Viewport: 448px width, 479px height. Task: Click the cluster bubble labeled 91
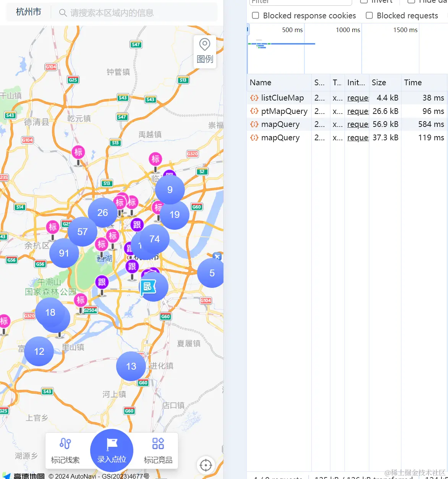[64, 253]
